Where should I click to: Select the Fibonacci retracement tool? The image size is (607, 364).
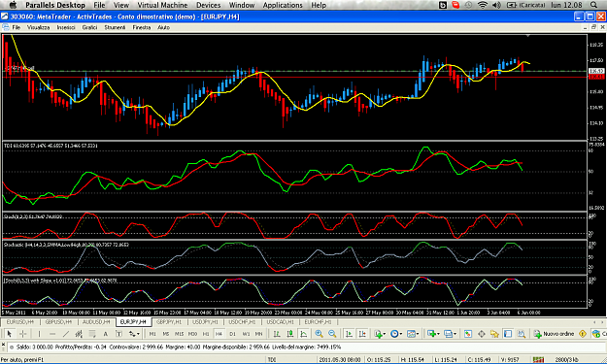92,334
